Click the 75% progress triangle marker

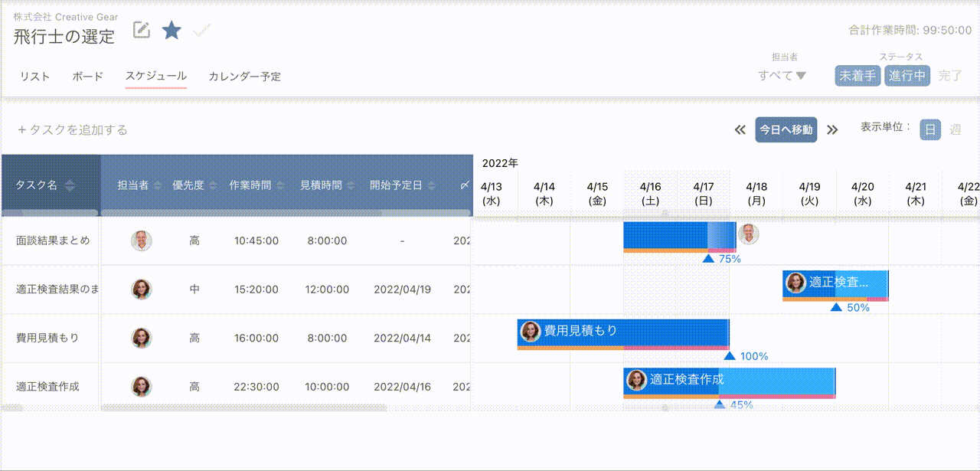click(708, 259)
